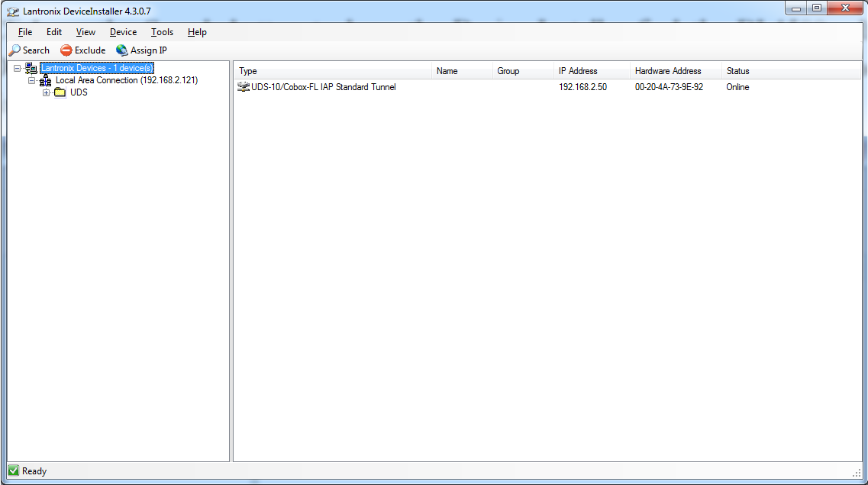Open the File menu
868x485 pixels.
click(x=25, y=32)
